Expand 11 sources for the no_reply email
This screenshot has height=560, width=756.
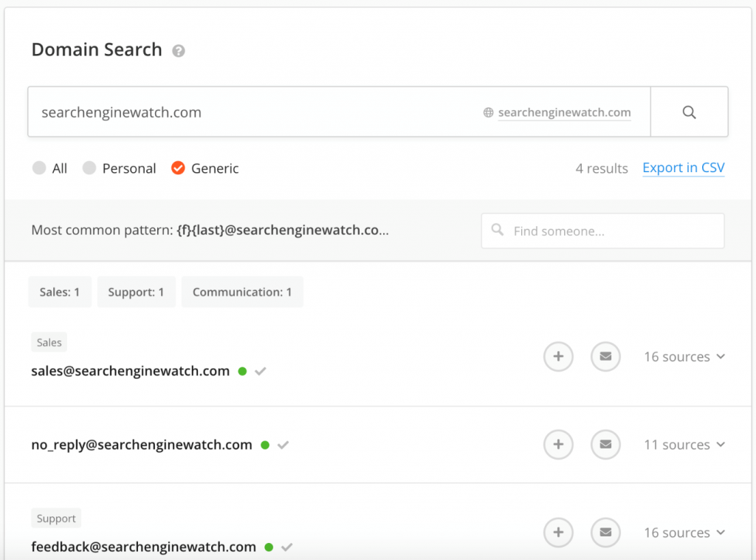point(684,445)
